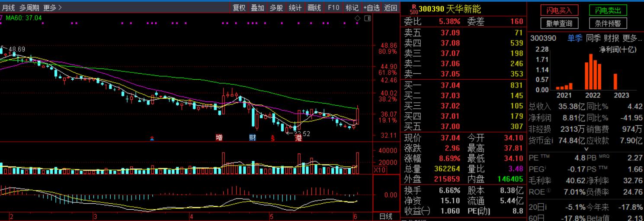Open the 港 marker below the candles
644x221 pixels.
(x=298, y=138)
